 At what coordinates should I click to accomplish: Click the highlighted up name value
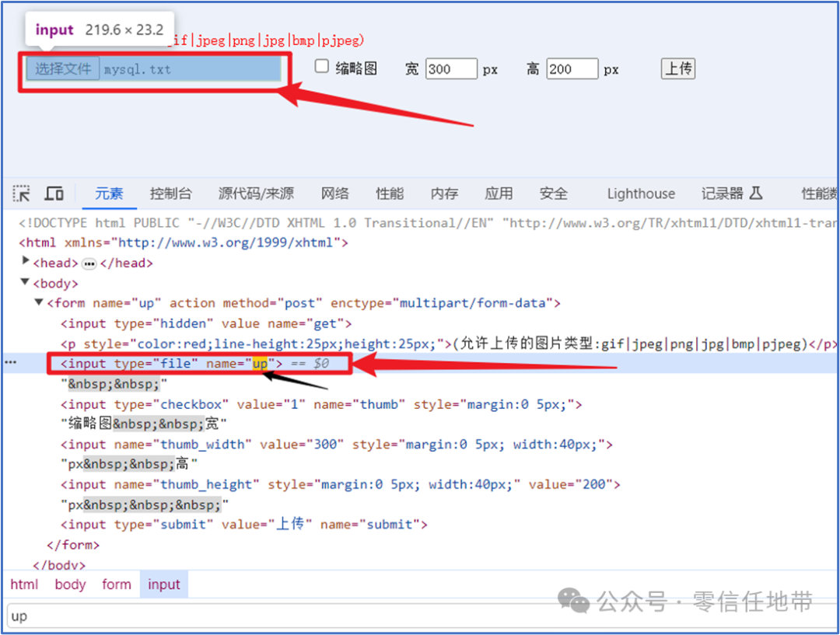coord(260,364)
